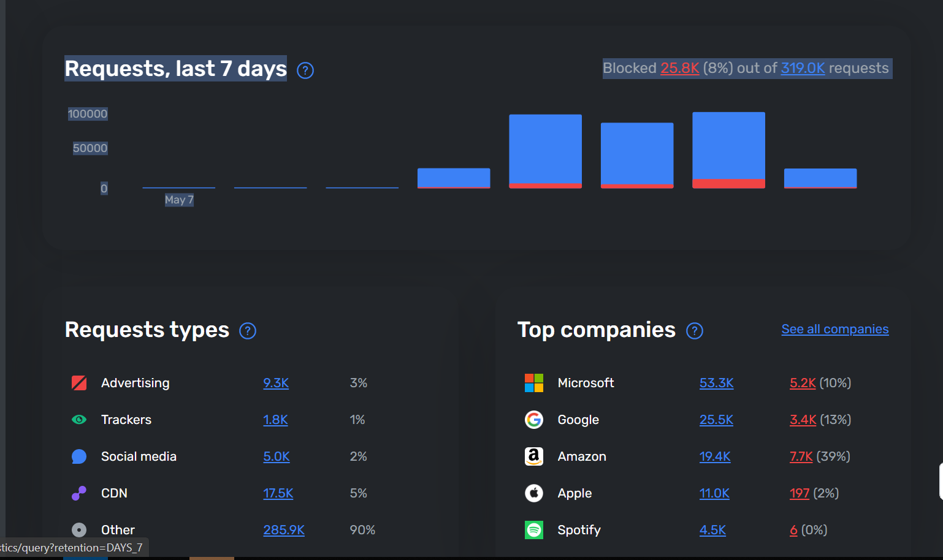943x560 pixels.
Task: Open Amazon 19.4K total requests link
Action: 715,456
